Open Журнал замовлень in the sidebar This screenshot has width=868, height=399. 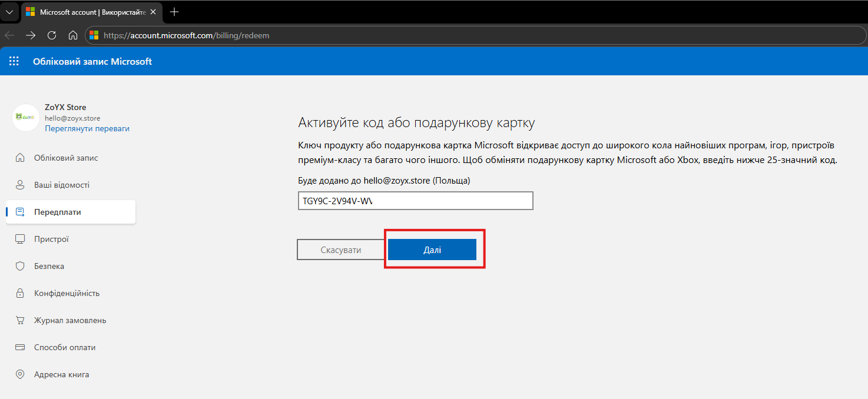click(71, 320)
